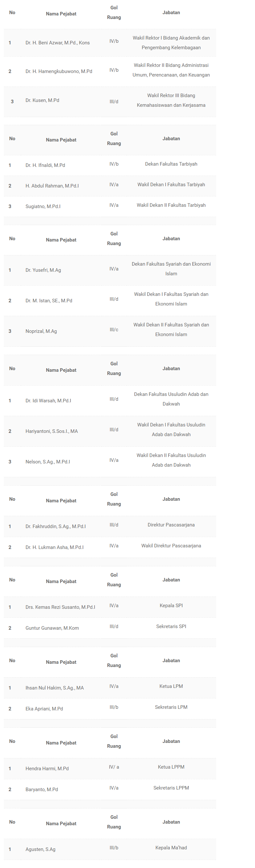Select H. Abdul Rahman, M.Pd.I name
This screenshot has height=868, width=255.
pos(52,186)
